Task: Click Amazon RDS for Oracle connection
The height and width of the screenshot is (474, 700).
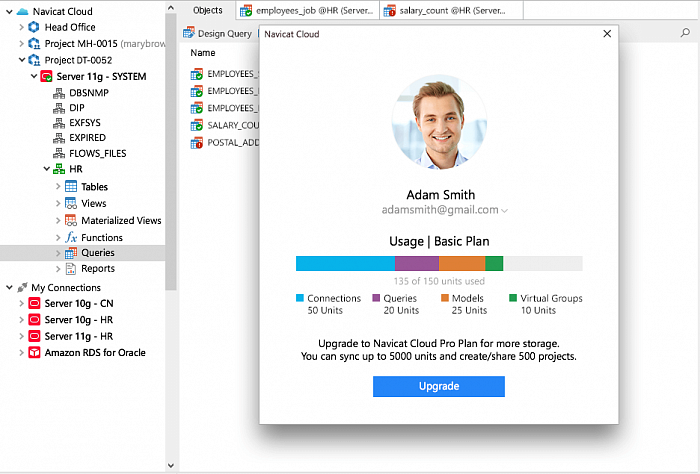Action: point(94,352)
